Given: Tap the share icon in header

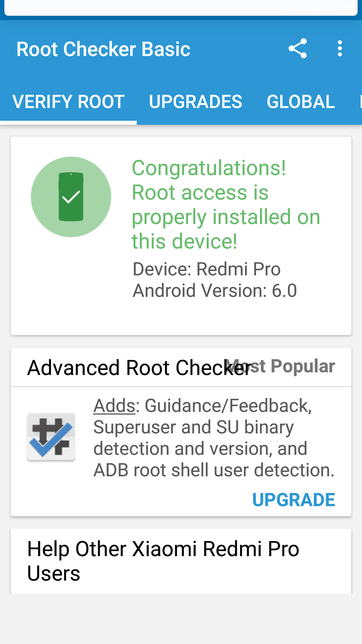Looking at the screenshot, I should click(x=298, y=49).
